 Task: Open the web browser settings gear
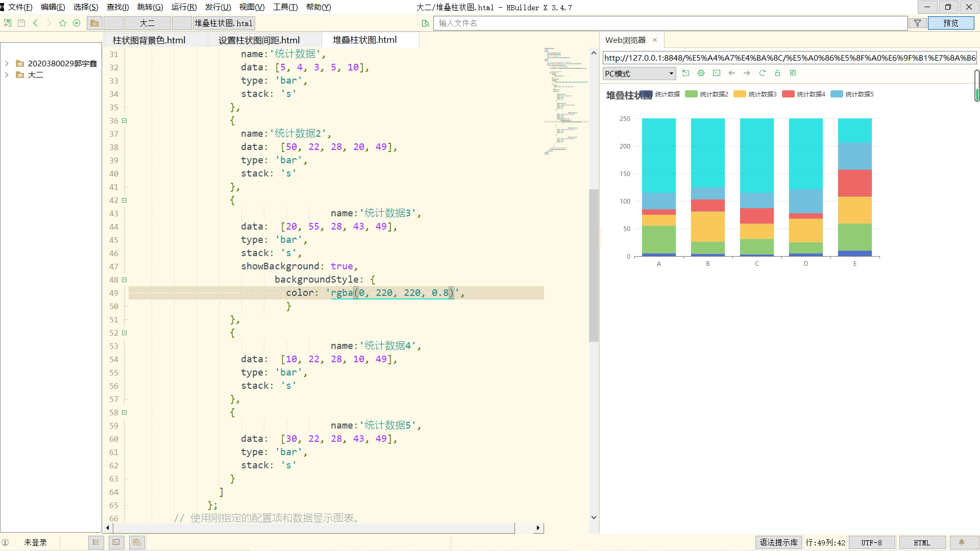coord(701,73)
